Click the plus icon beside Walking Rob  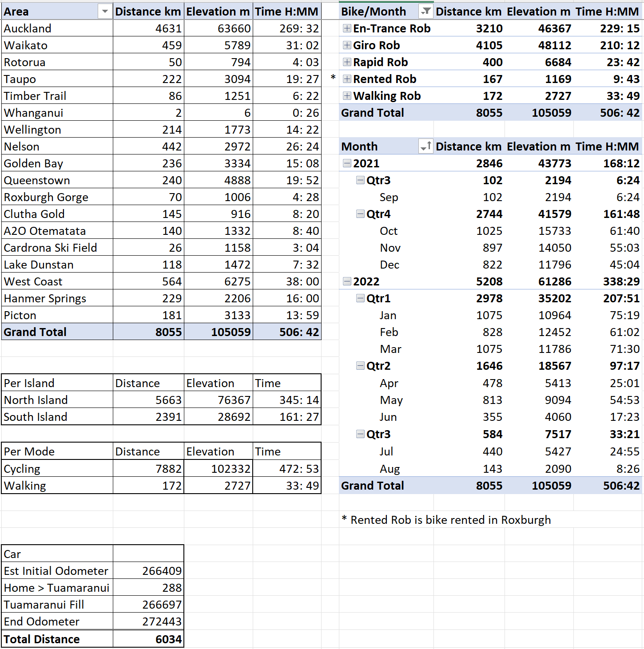347,96
